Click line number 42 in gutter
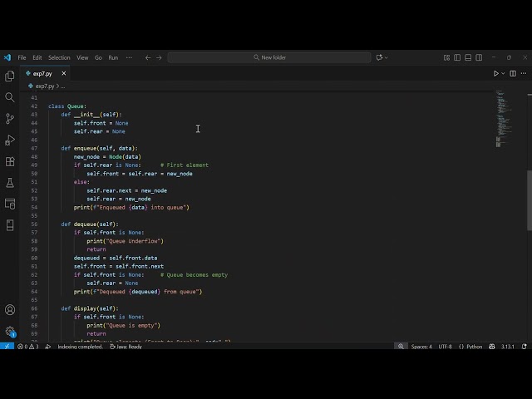The height and width of the screenshot is (399, 532). [x=34, y=106]
